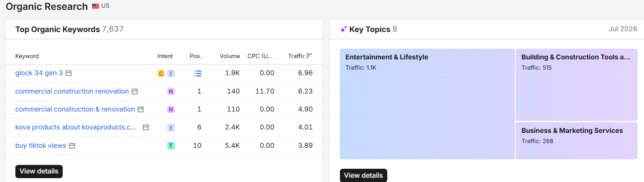644x182 pixels.
Task: Click SERP features list icon in Pos. column
Action: (x=198, y=73)
